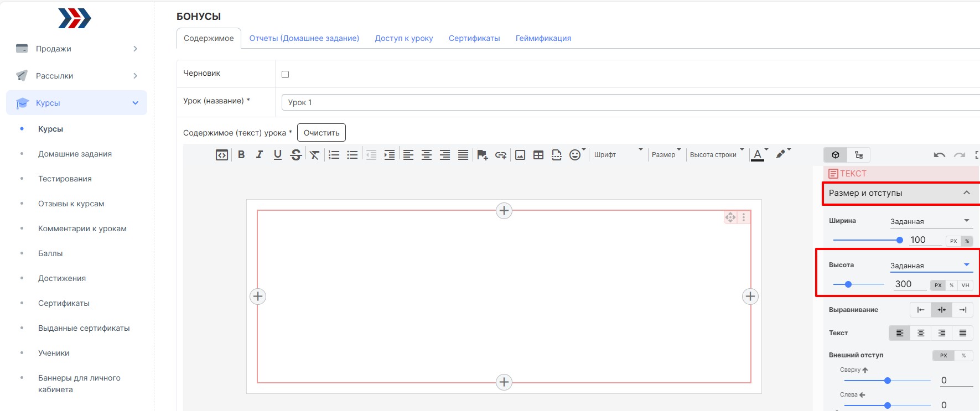Open the Высота mode dropdown
This screenshot has height=411, width=980.
(931, 266)
